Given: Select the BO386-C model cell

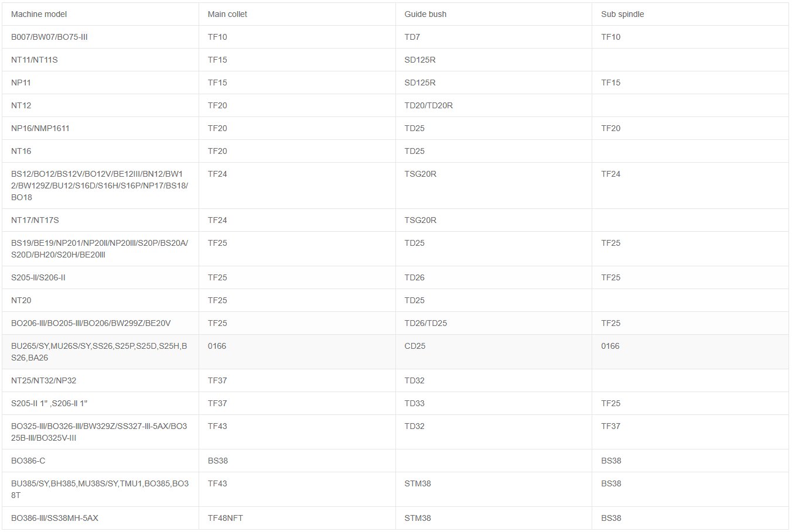Looking at the screenshot, I should (x=100, y=461).
